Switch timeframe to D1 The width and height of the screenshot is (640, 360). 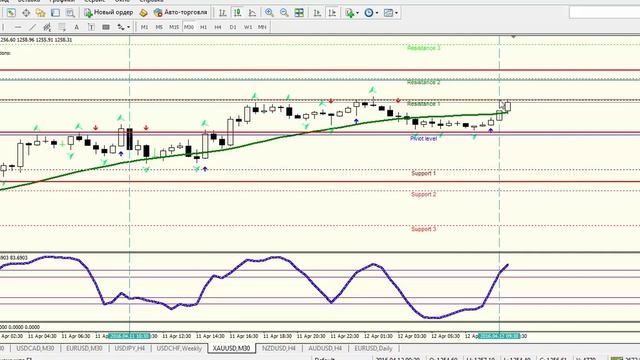[233, 27]
